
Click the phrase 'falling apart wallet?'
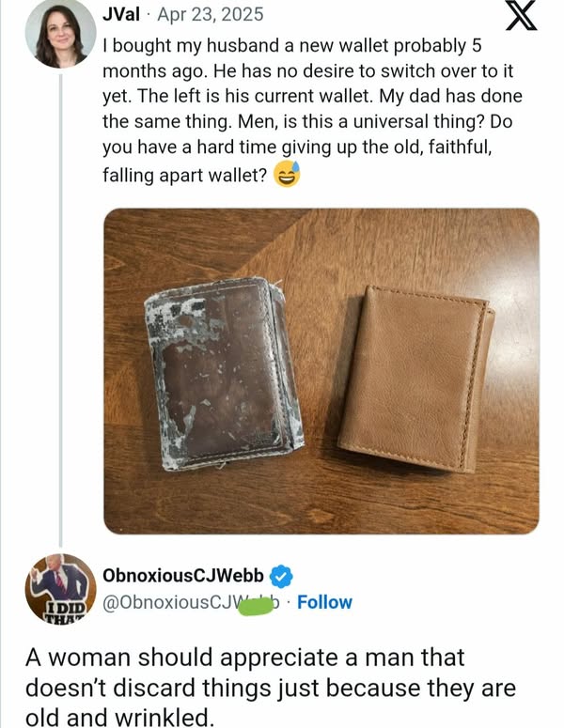point(185,176)
